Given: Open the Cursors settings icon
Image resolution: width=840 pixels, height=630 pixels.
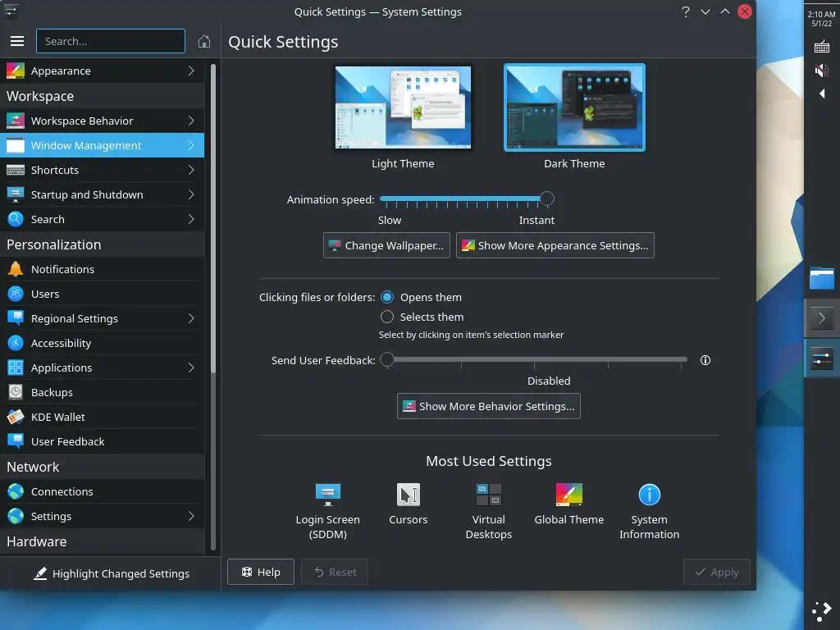Looking at the screenshot, I should tap(409, 495).
